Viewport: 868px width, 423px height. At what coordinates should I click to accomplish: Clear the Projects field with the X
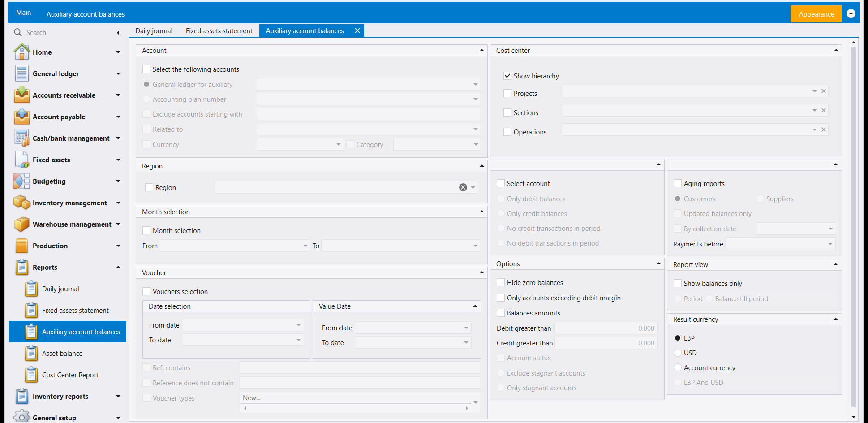coord(824,91)
